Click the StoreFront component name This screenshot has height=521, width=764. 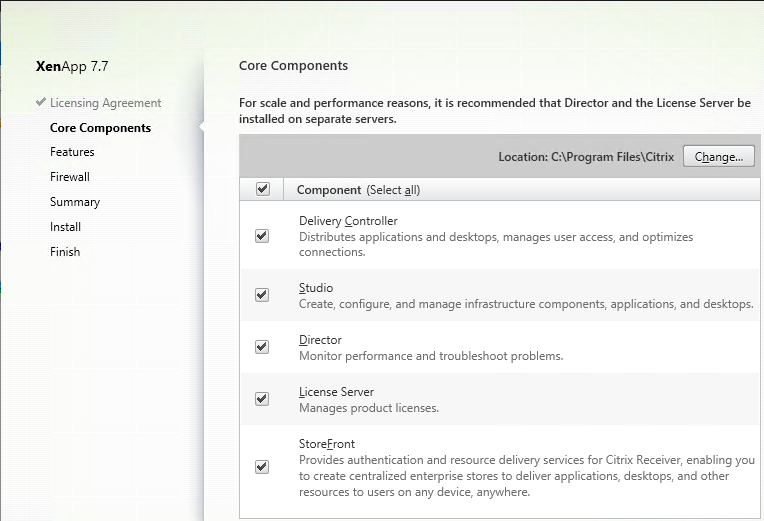(x=326, y=444)
